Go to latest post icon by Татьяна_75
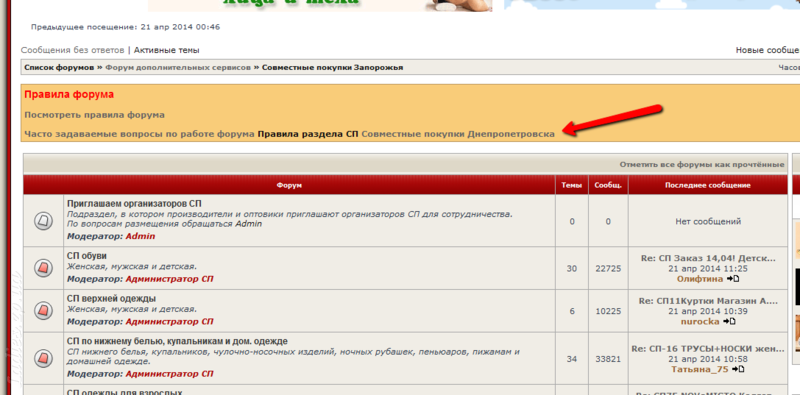 (x=738, y=369)
